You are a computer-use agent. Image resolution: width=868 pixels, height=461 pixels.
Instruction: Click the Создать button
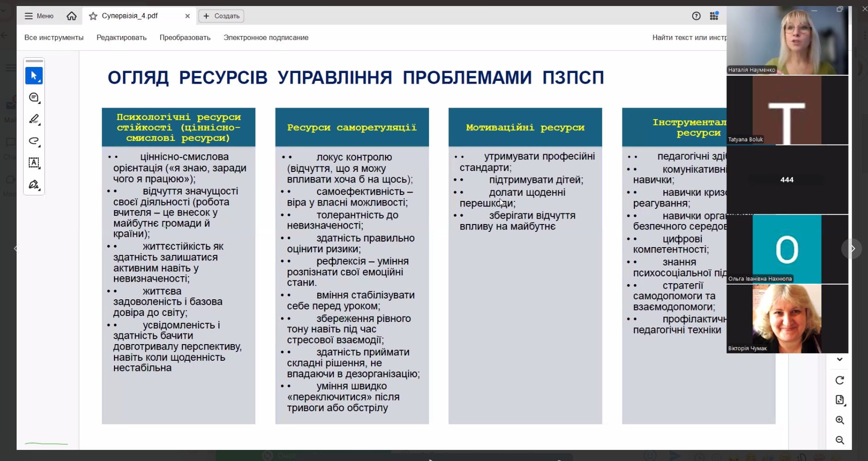221,16
